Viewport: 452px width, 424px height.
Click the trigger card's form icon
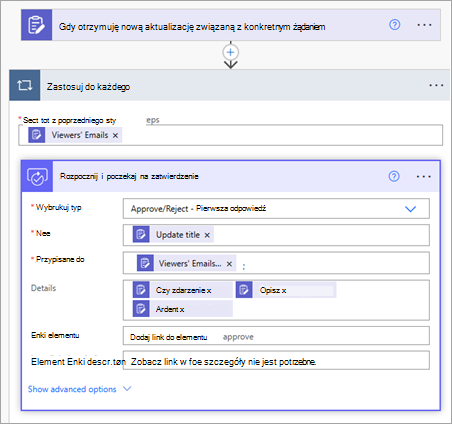[x=37, y=25]
